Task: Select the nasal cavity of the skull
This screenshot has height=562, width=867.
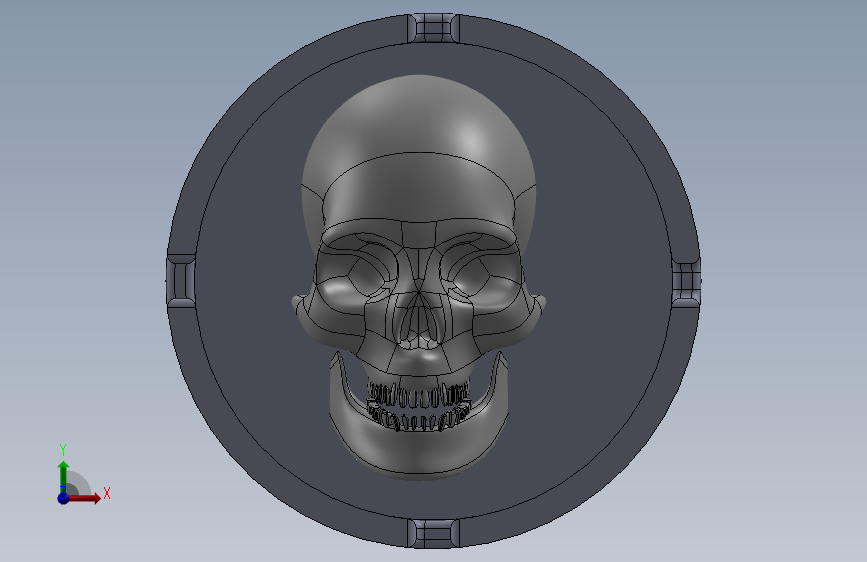Action: coord(419,324)
